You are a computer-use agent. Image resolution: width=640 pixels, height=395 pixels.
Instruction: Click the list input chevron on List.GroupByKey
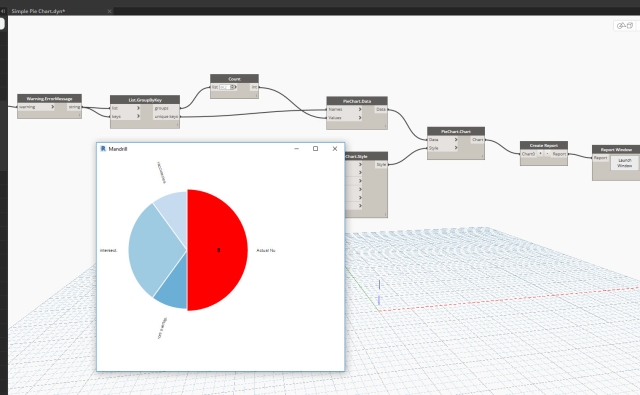[138, 108]
